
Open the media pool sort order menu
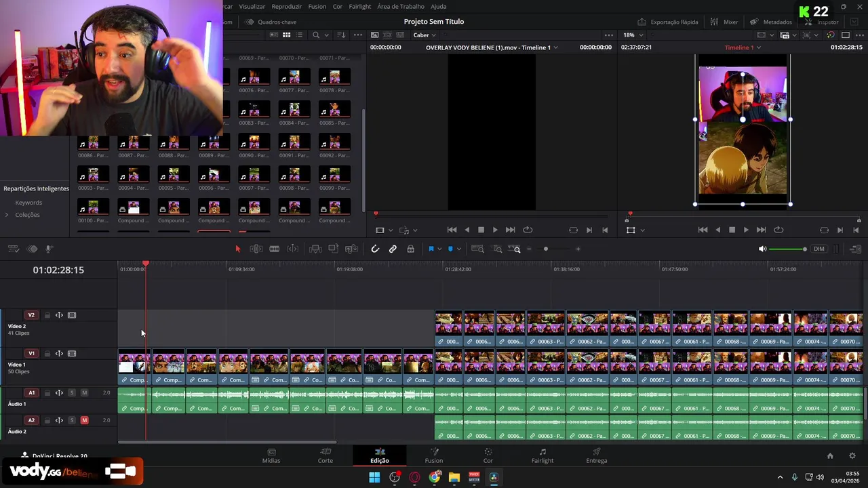pyautogui.click(x=341, y=35)
